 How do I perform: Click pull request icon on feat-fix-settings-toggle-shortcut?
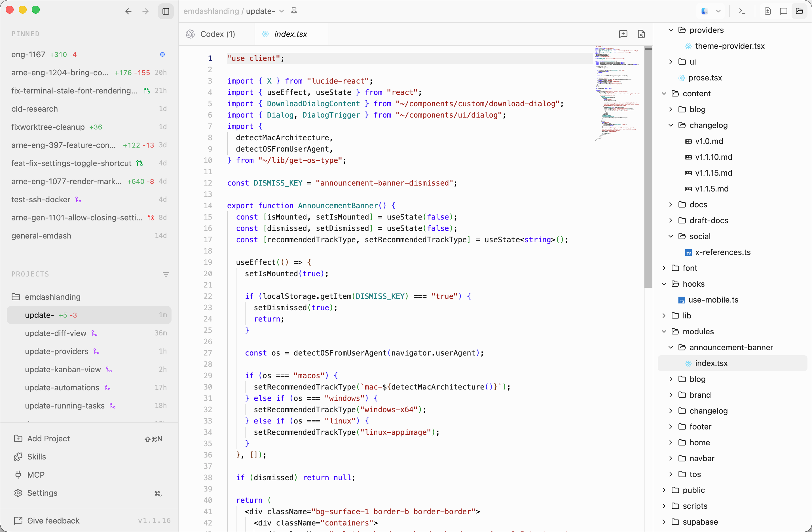click(139, 163)
